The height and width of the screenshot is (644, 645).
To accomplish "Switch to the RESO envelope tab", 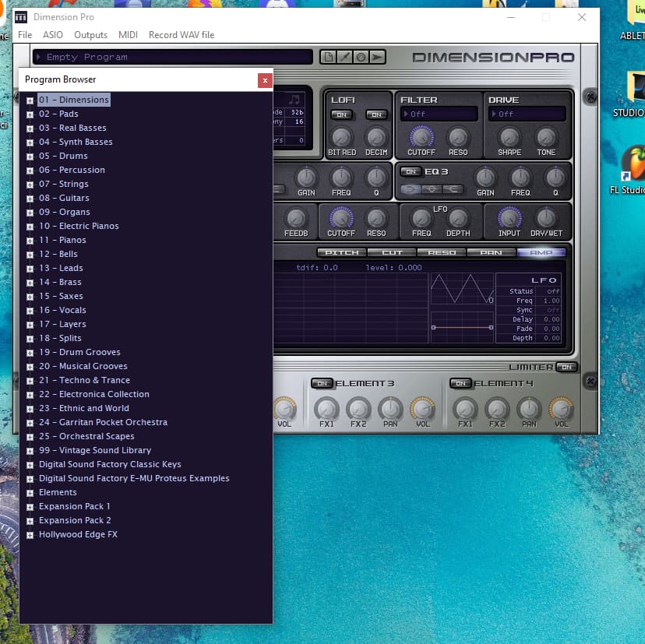I will click(x=442, y=252).
